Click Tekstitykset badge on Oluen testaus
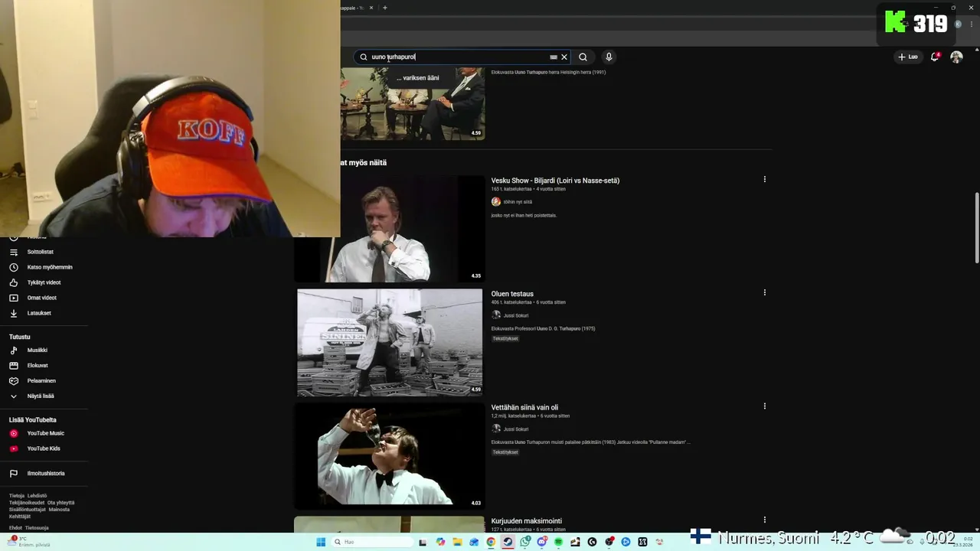Viewport: 980px width, 551px height. pyautogui.click(x=505, y=338)
